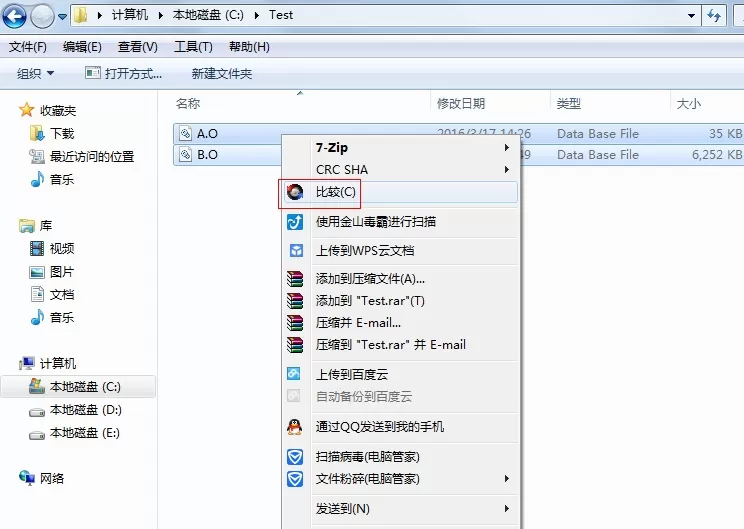Click the 网络 network icon in sidebar
744x529 pixels.
[x=27, y=478]
